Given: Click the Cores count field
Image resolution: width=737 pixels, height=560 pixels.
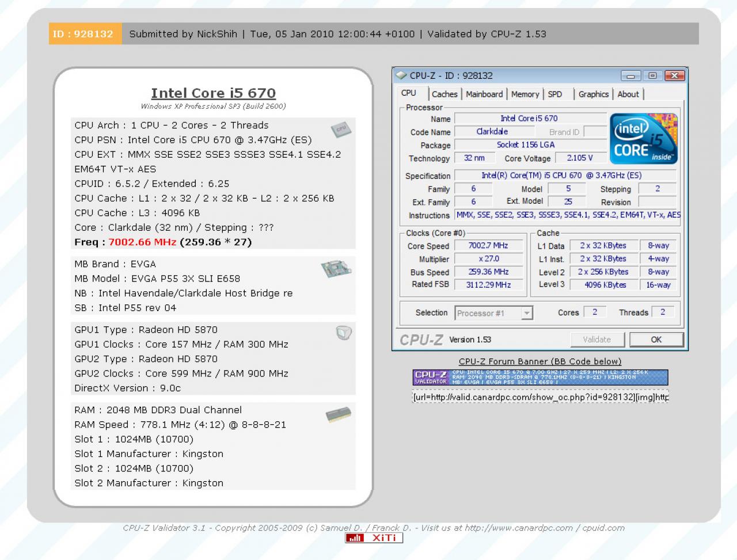Looking at the screenshot, I should tap(595, 312).
